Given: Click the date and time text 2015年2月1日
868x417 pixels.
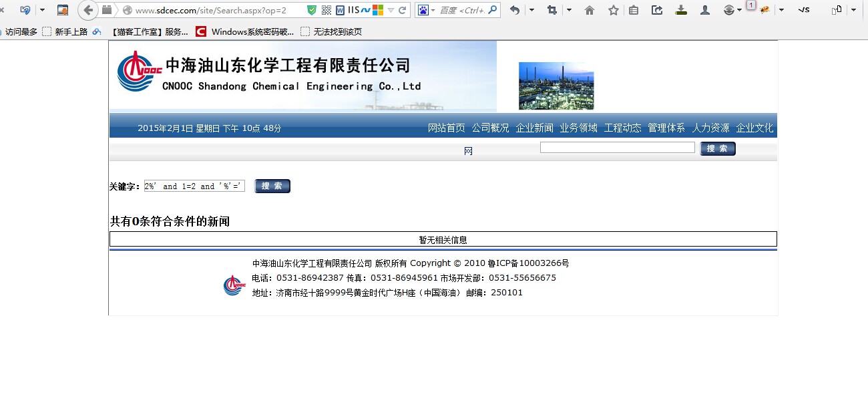Looking at the screenshot, I should pos(210,128).
